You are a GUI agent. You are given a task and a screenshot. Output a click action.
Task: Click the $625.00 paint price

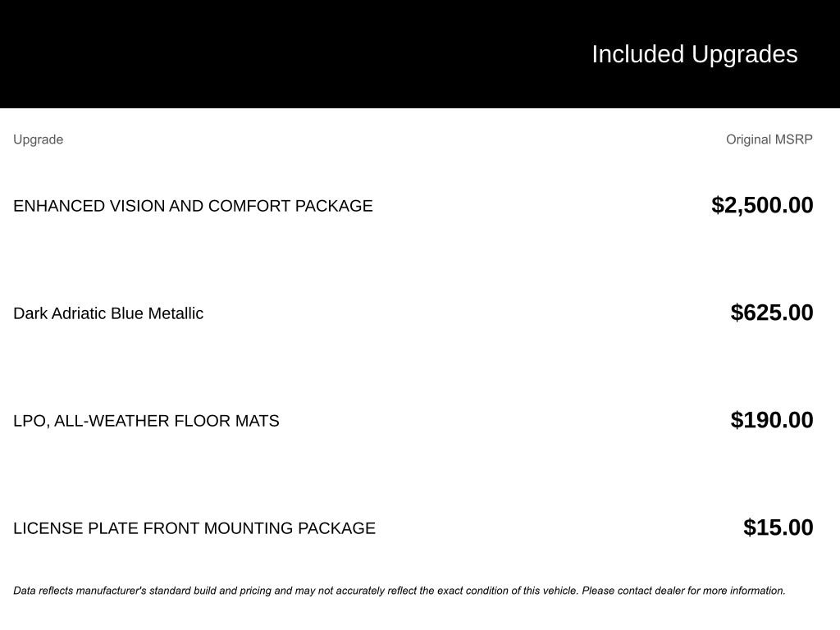(x=772, y=313)
